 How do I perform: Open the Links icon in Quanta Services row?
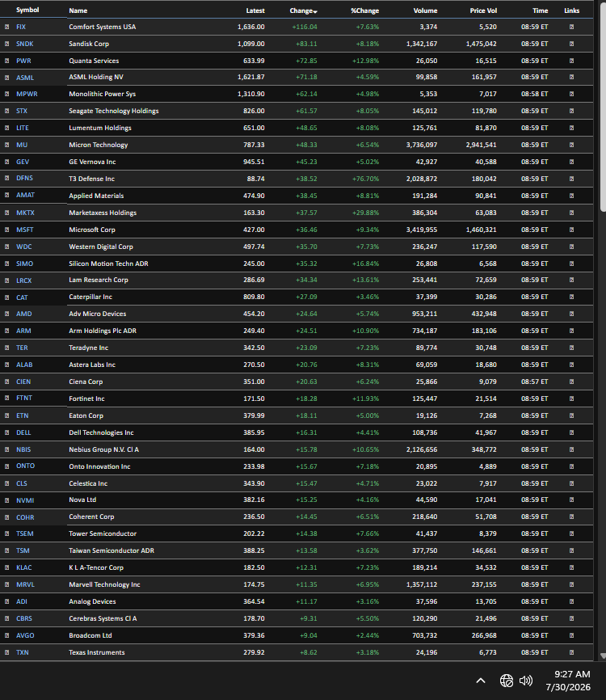click(571, 61)
